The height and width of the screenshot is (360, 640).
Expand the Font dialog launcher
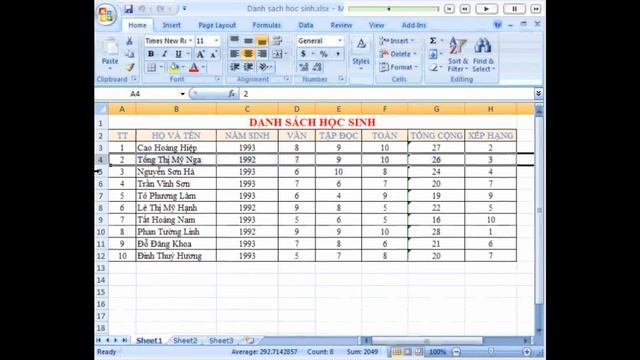pos(218,79)
